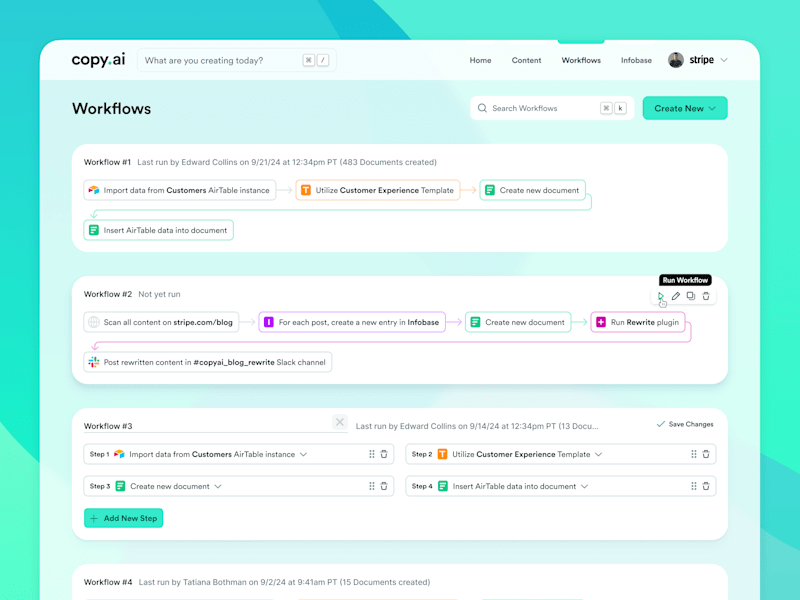Grab the Step 4 reorder handle

click(693, 486)
